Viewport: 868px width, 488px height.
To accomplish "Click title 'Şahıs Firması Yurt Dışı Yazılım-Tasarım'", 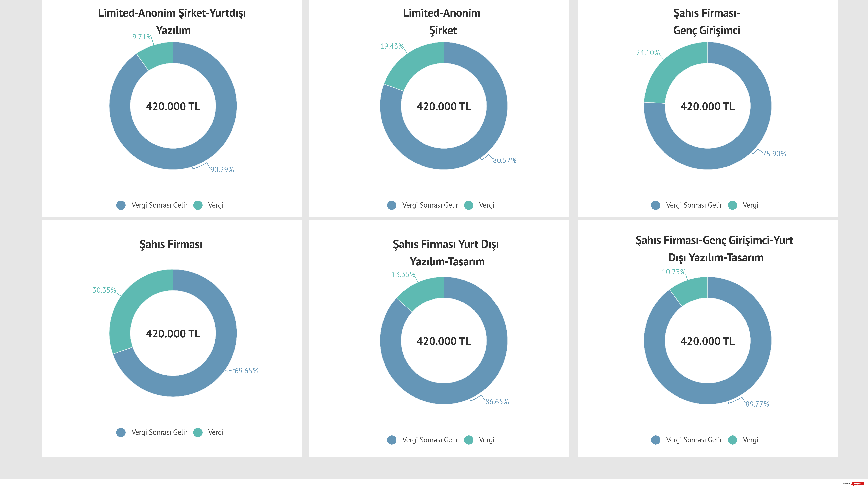I will coord(446,253).
